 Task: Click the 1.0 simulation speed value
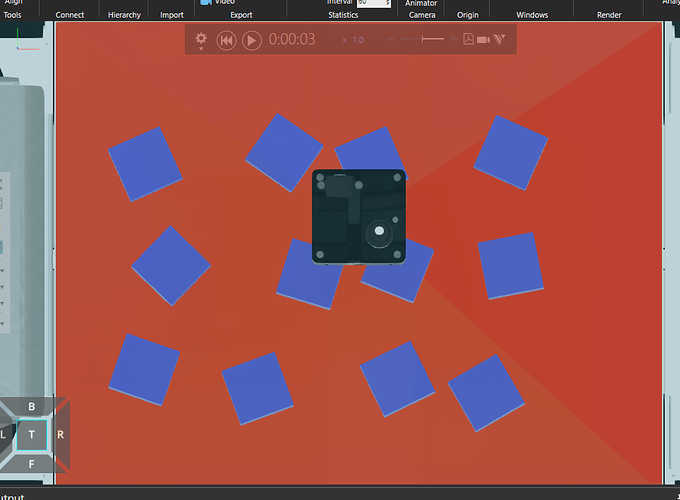click(358, 40)
